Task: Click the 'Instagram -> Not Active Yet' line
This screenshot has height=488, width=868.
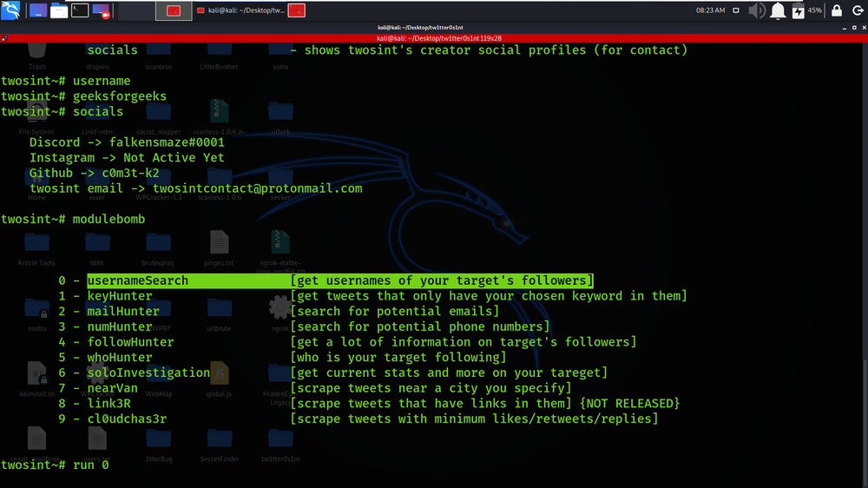Action: coord(127,158)
